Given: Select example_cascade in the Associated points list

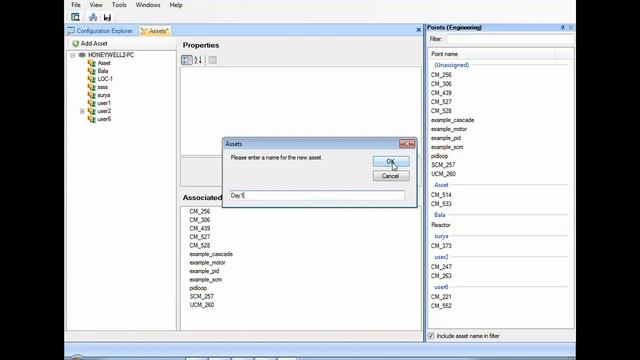Looking at the screenshot, I should (211, 254).
